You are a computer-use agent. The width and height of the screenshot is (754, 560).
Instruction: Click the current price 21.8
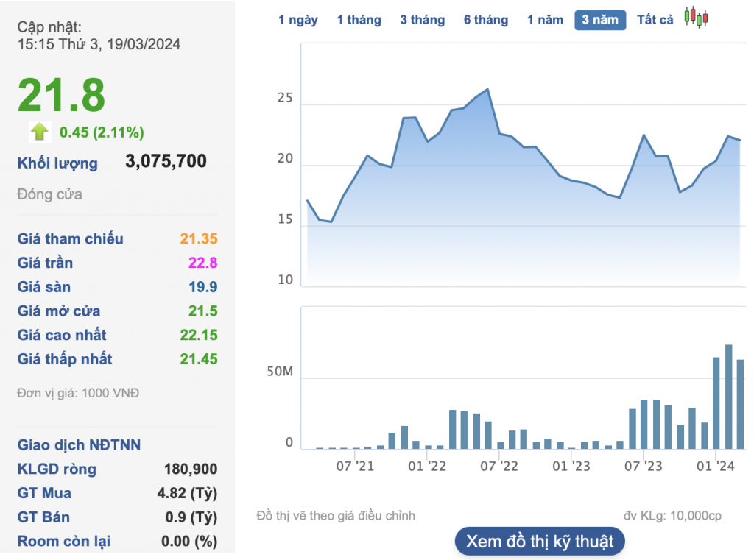[62, 96]
